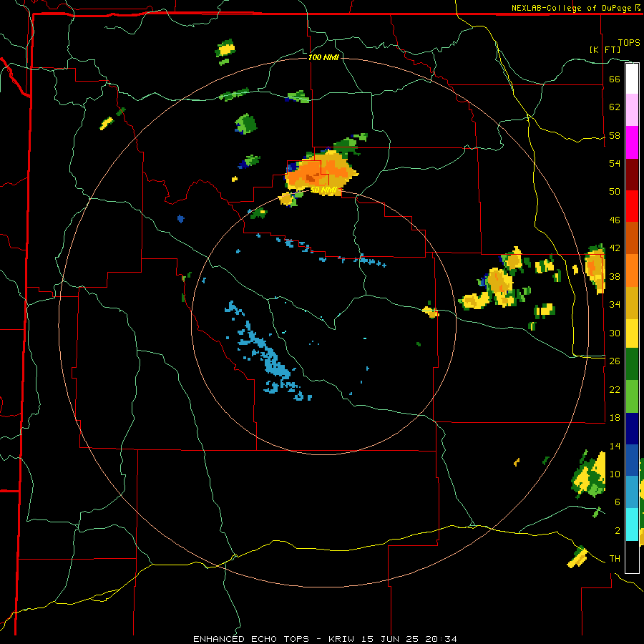Click the '18' legend value
This screenshot has width=644, height=644.
(x=615, y=418)
